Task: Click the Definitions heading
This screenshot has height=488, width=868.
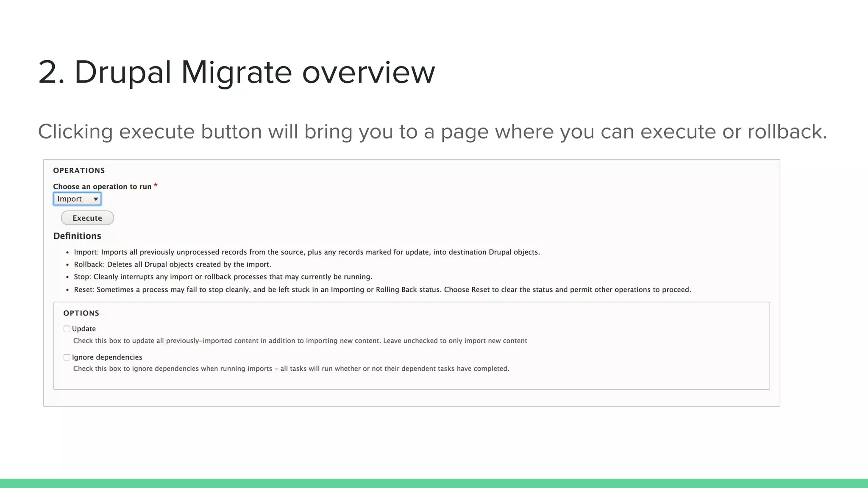Action: click(x=77, y=236)
